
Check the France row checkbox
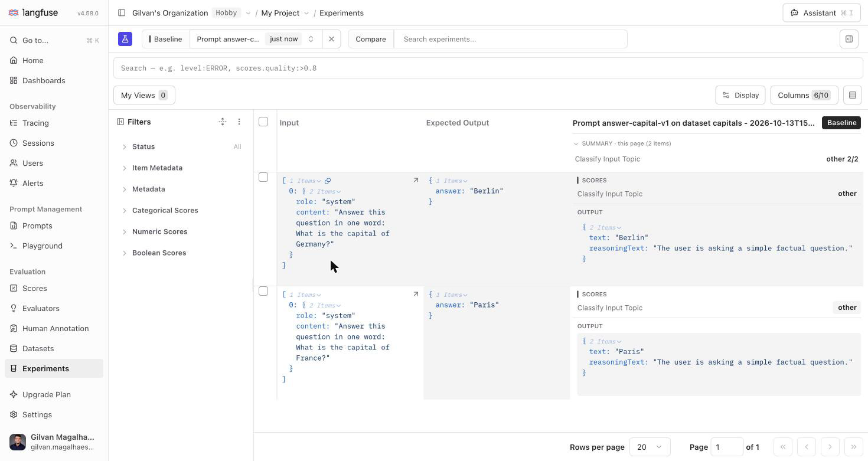[263, 291]
